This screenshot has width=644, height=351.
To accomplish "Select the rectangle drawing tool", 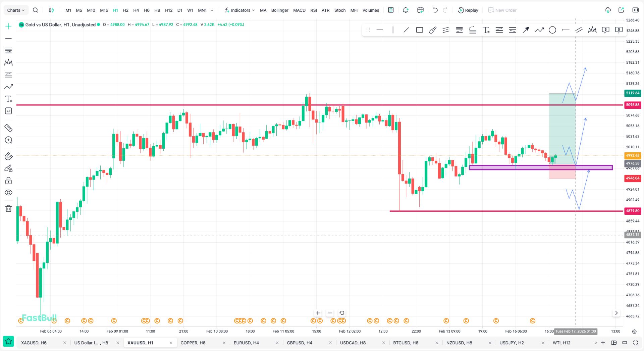I will pos(419,30).
